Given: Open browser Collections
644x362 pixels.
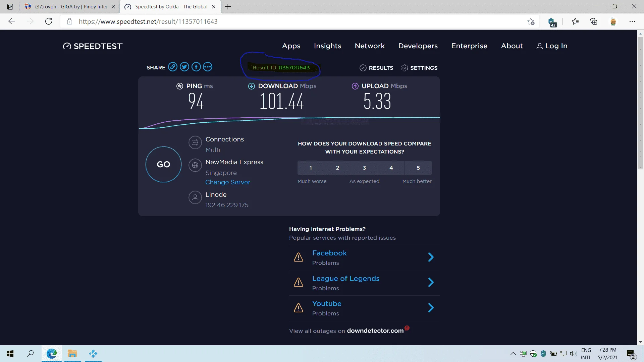Looking at the screenshot, I should point(594,22).
